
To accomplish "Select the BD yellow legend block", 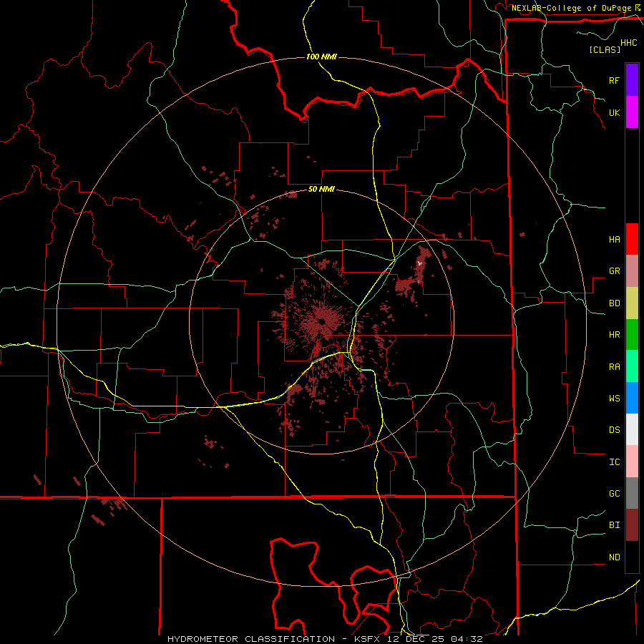I will (x=632, y=303).
